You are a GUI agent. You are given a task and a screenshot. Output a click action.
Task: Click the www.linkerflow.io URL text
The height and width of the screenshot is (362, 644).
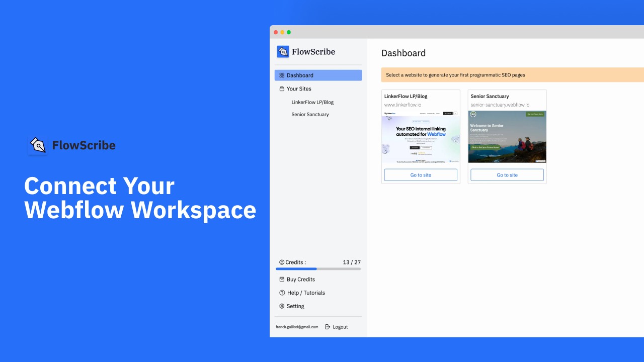(x=403, y=105)
